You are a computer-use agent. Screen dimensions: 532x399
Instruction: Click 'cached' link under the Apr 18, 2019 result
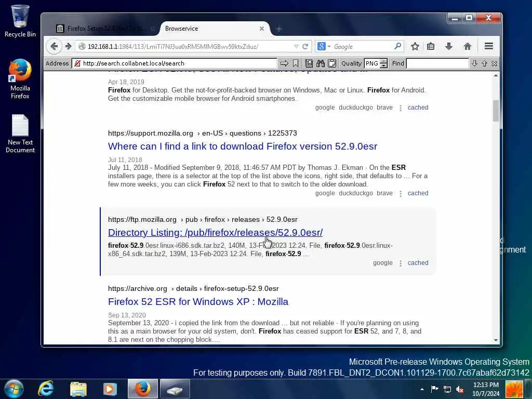pos(418,107)
